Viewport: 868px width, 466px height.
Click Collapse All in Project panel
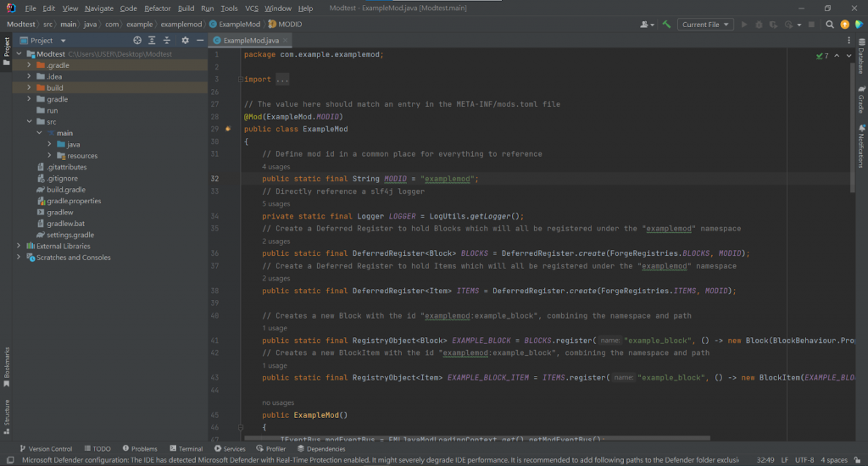(x=166, y=40)
